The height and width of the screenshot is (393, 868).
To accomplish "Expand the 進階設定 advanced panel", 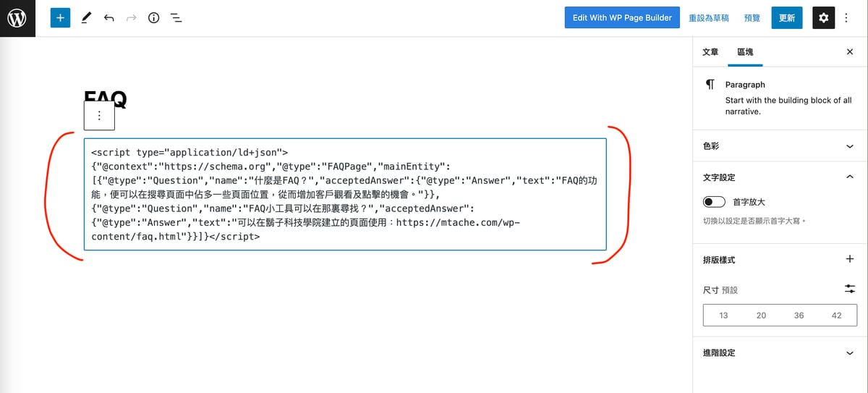I will 850,353.
